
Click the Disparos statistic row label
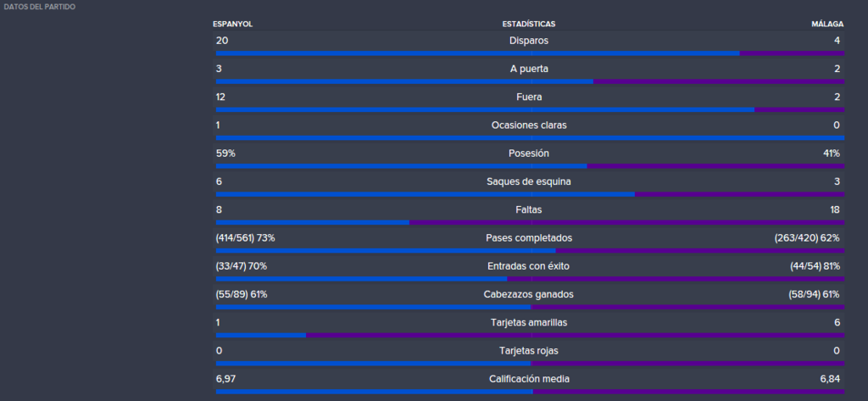[x=529, y=41]
